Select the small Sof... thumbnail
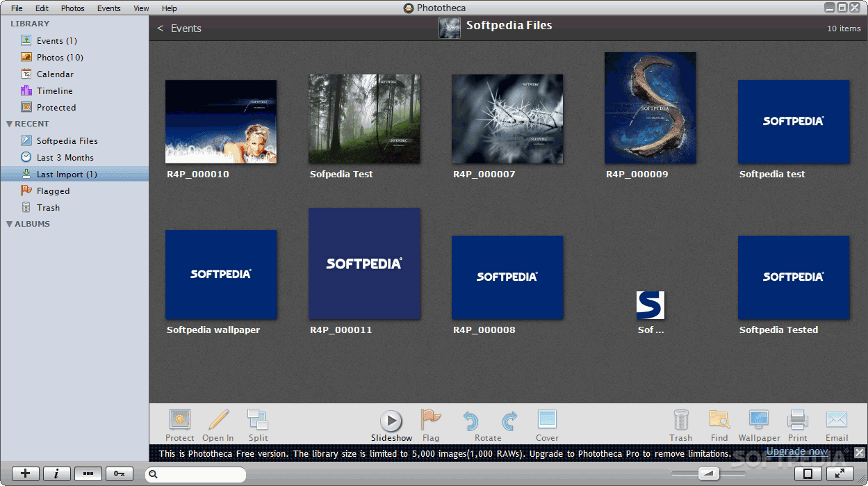Image resolution: width=868 pixels, height=486 pixels. tap(650, 305)
